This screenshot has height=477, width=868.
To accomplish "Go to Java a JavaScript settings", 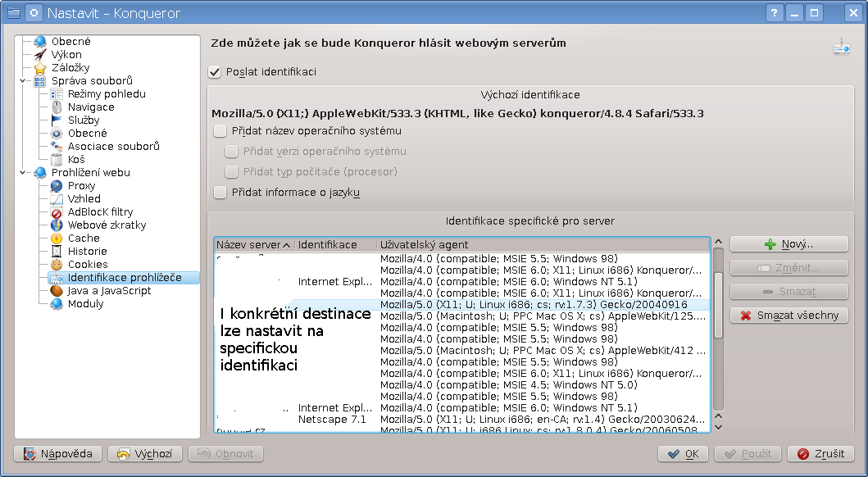I will coord(109,291).
